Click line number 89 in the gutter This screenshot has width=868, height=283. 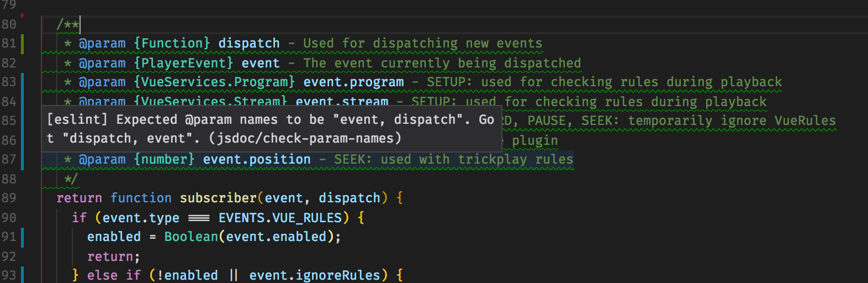(8, 198)
